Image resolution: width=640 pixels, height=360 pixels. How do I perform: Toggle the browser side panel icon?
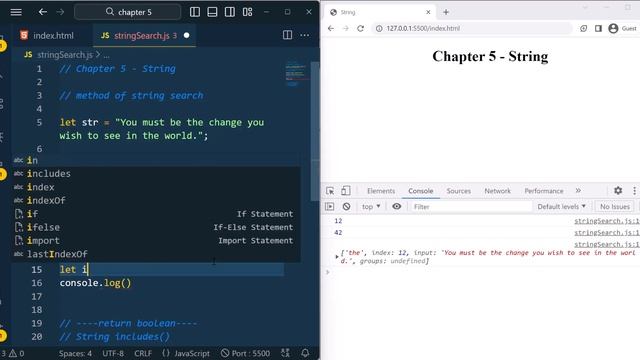click(598, 28)
